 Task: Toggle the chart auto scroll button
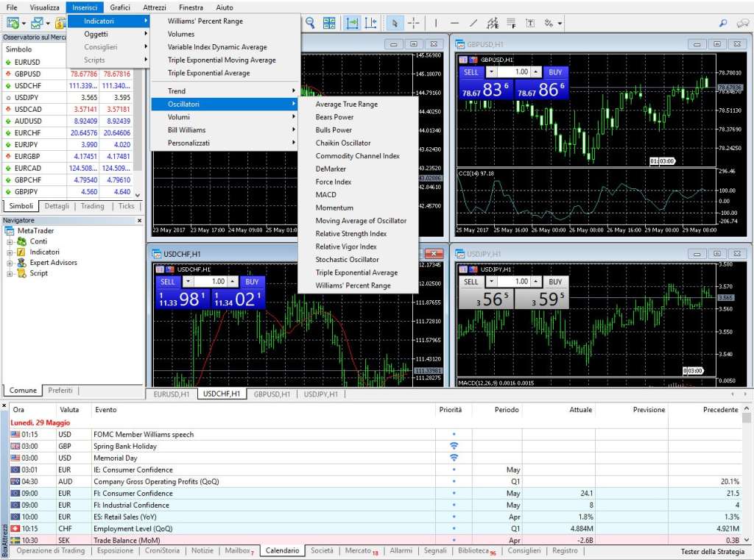coord(352,23)
